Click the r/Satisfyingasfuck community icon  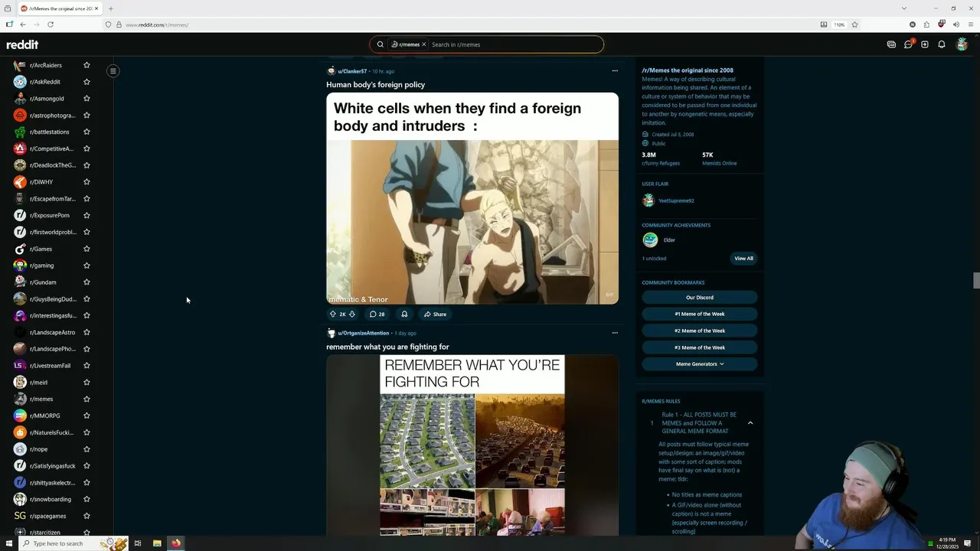pos(20,465)
